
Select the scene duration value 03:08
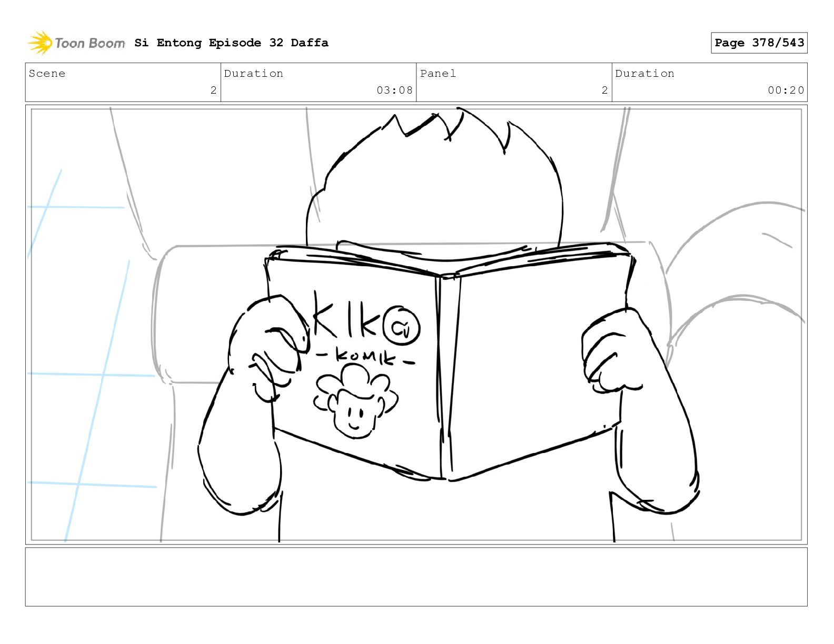tap(394, 90)
